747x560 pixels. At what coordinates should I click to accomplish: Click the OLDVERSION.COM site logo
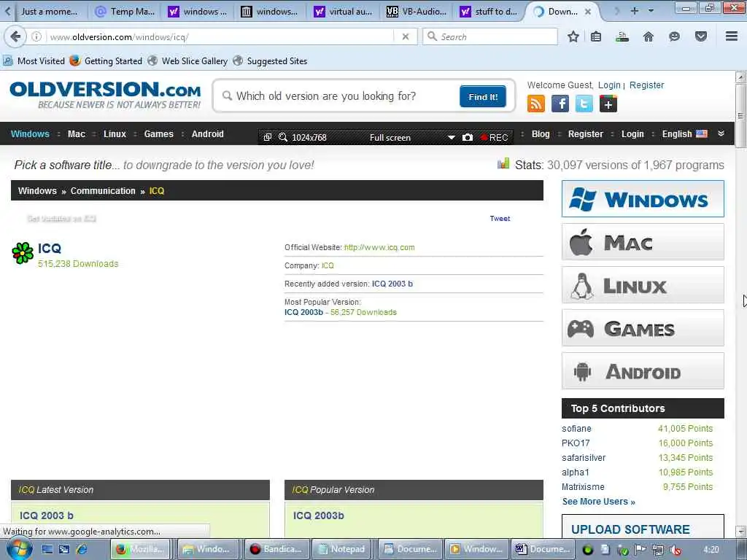(x=105, y=96)
